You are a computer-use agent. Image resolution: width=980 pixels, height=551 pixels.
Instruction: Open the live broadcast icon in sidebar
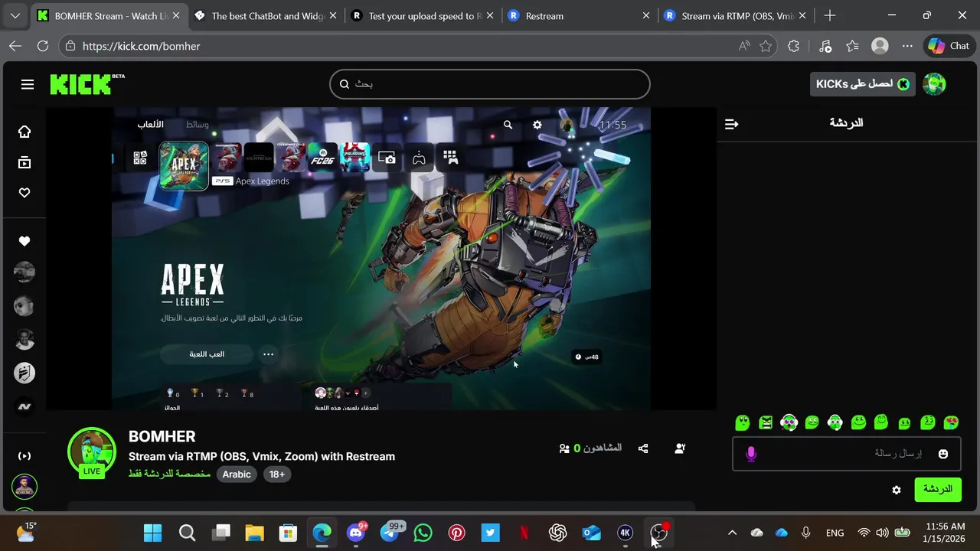24,456
